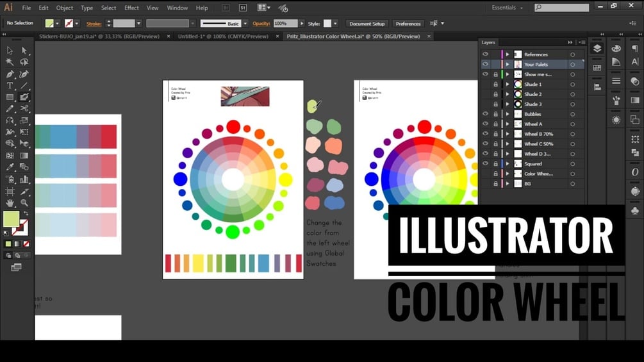Open the Layers panel icon in dock

point(597,49)
